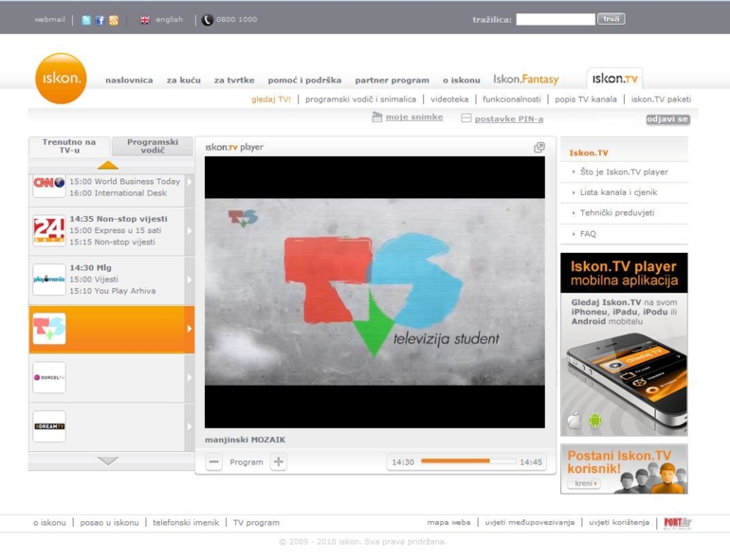
Task: Switch to Trenutno na TV-u tab
Action: coord(69,146)
